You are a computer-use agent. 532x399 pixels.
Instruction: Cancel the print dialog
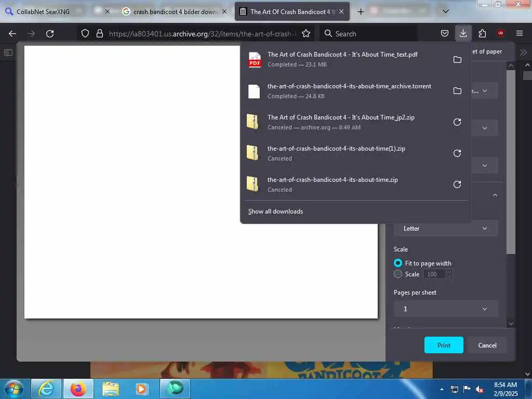[487, 345]
